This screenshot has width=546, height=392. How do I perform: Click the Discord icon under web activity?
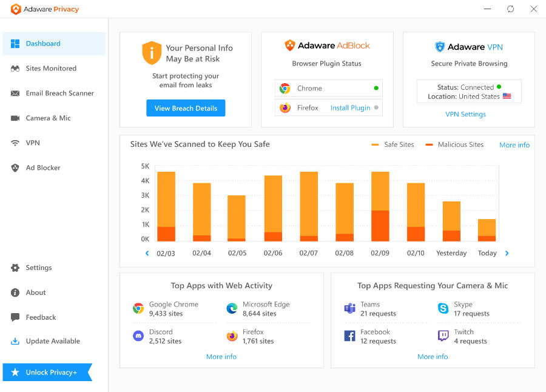[139, 336]
